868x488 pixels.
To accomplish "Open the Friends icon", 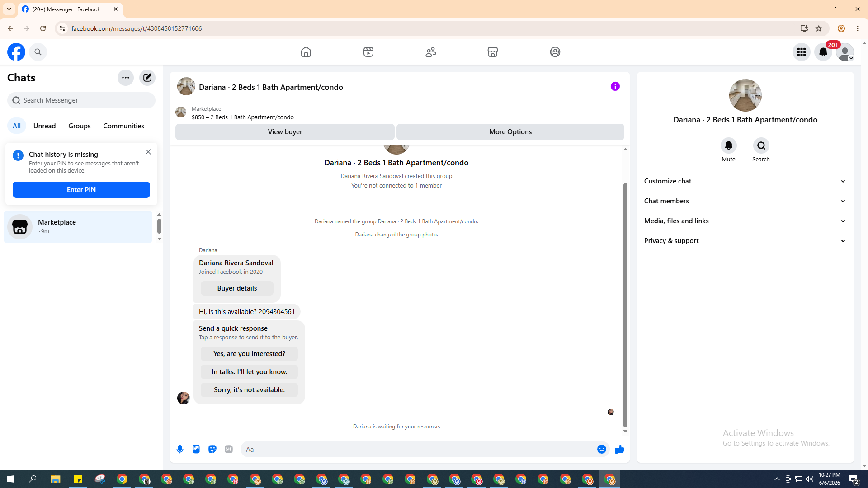I will (x=431, y=52).
